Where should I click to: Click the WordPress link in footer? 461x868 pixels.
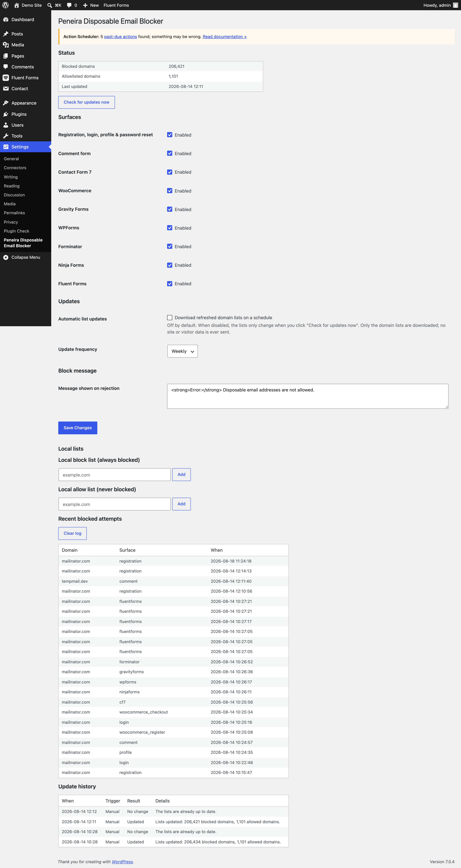click(122, 862)
